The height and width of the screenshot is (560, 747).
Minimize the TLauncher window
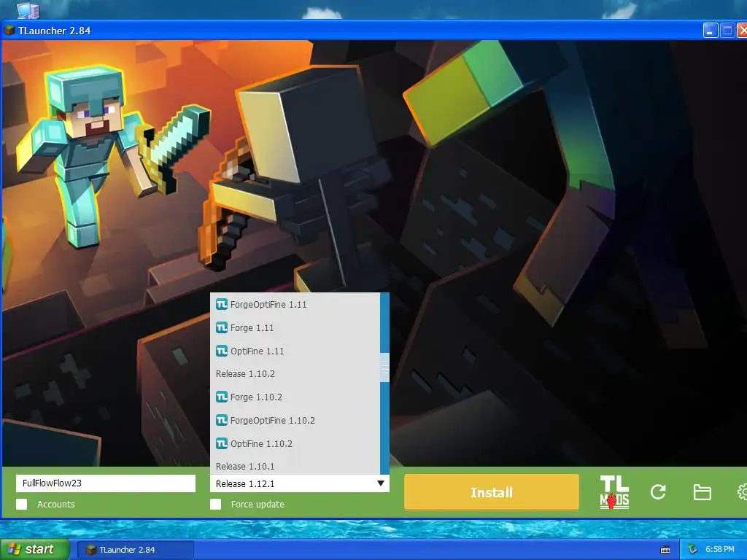click(711, 31)
